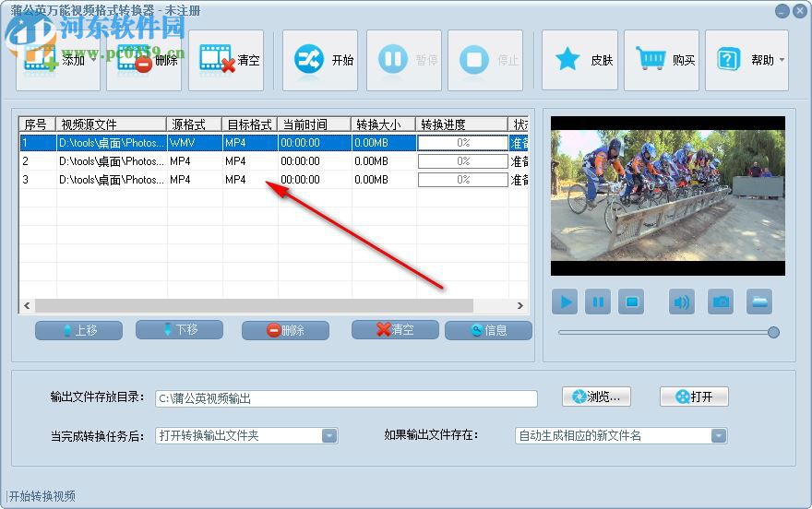Select row 2 in the video list

273,161
